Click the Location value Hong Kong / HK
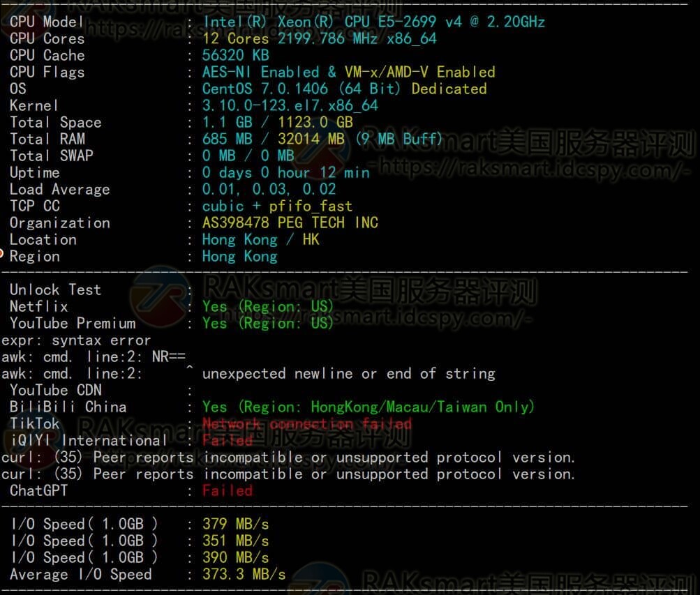The height and width of the screenshot is (595, 700). pyautogui.click(x=260, y=239)
